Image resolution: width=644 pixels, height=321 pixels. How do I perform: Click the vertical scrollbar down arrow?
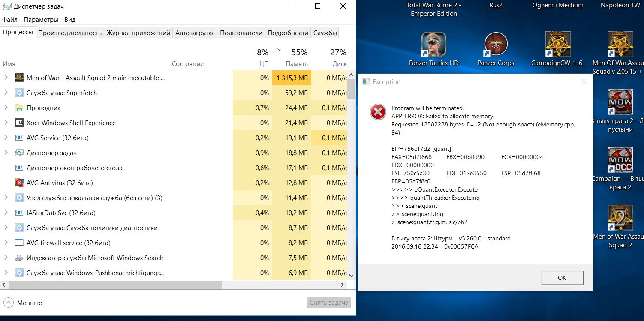[x=351, y=276]
